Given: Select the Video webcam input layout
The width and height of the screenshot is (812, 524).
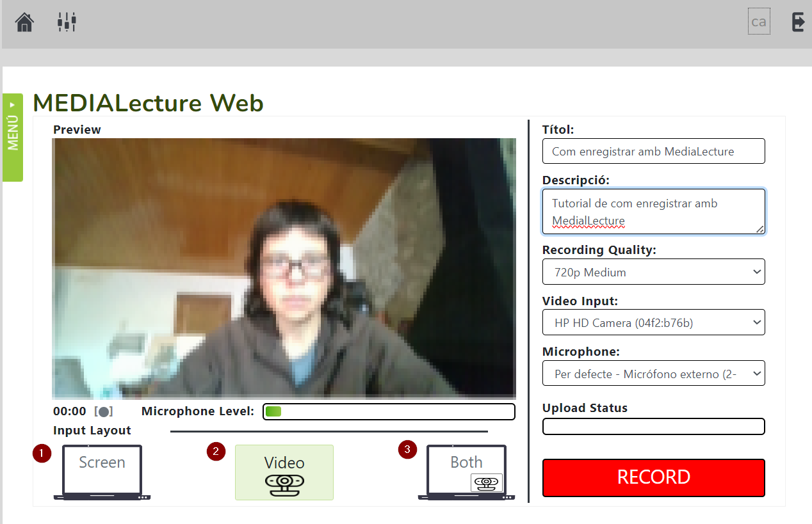Looking at the screenshot, I should pyautogui.click(x=284, y=472).
